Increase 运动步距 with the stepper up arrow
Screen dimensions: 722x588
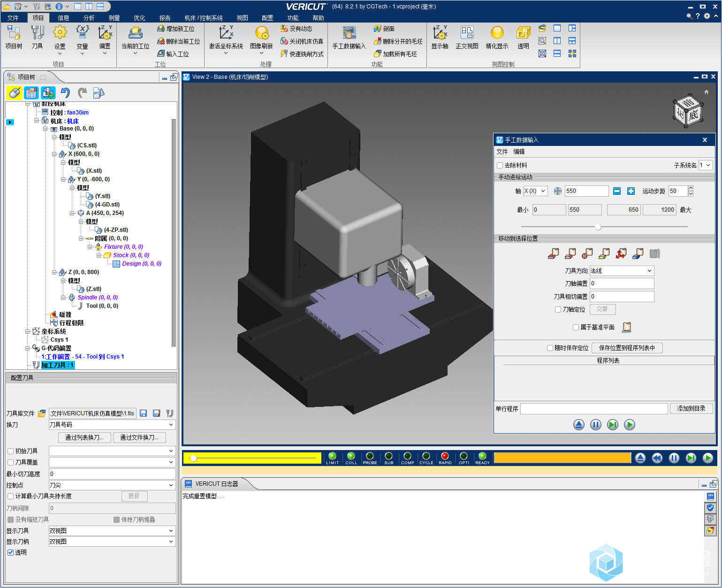[691, 188]
